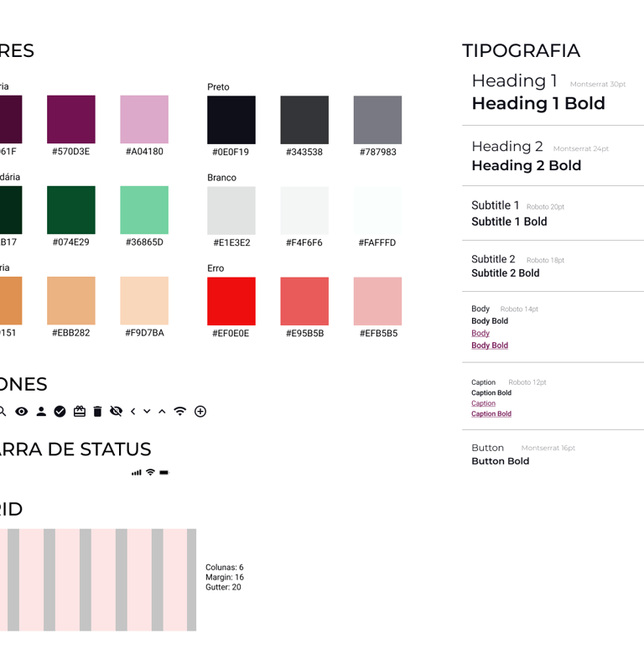This screenshot has width=644, height=670.
Task: Click the Button Bold text sample
Action: click(x=501, y=461)
